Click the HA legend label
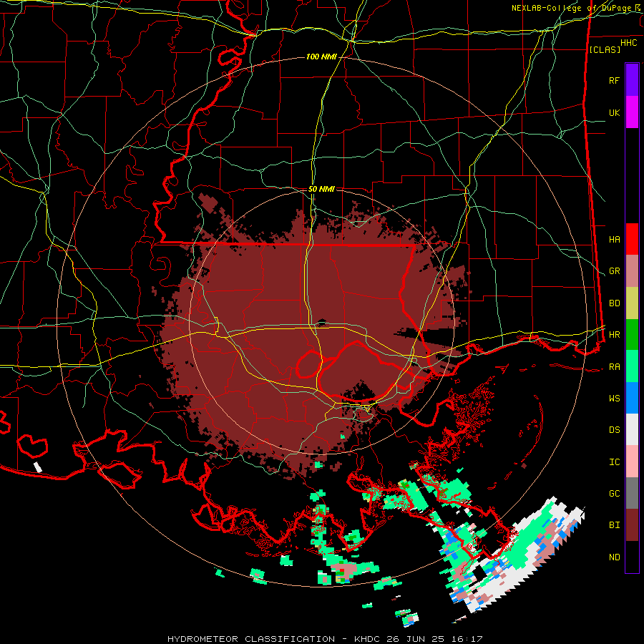The height and width of the screenshot is (644, 644). (614, 240)
